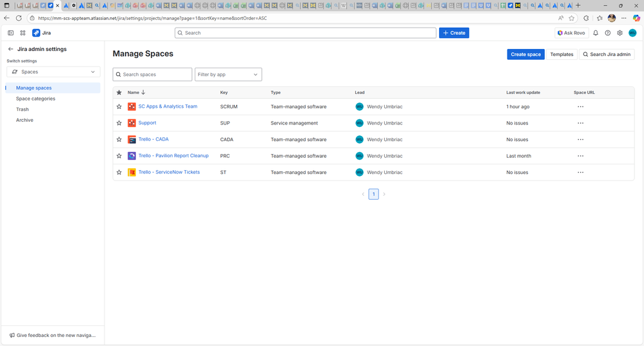Open Jira settings gear icon
This screenshot has width=644, height=346.
coord(620,33)
